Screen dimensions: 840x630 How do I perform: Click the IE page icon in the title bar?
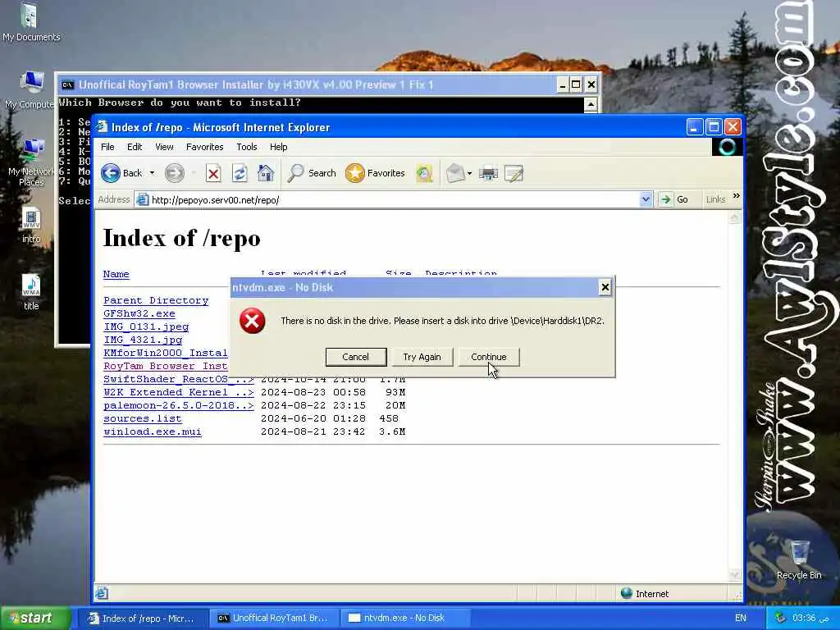pos(103,127)
